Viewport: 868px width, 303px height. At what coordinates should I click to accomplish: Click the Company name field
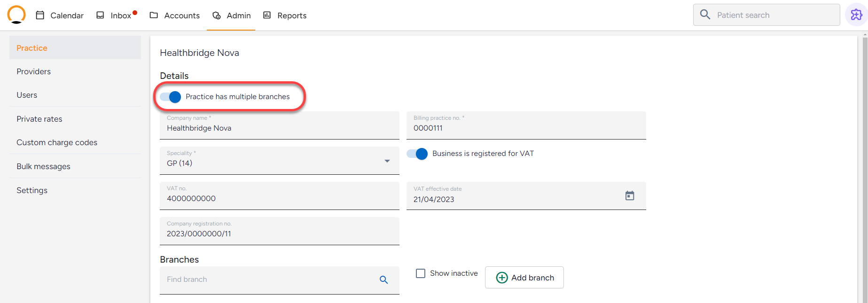pyautogui.click(x=280, y=125)
